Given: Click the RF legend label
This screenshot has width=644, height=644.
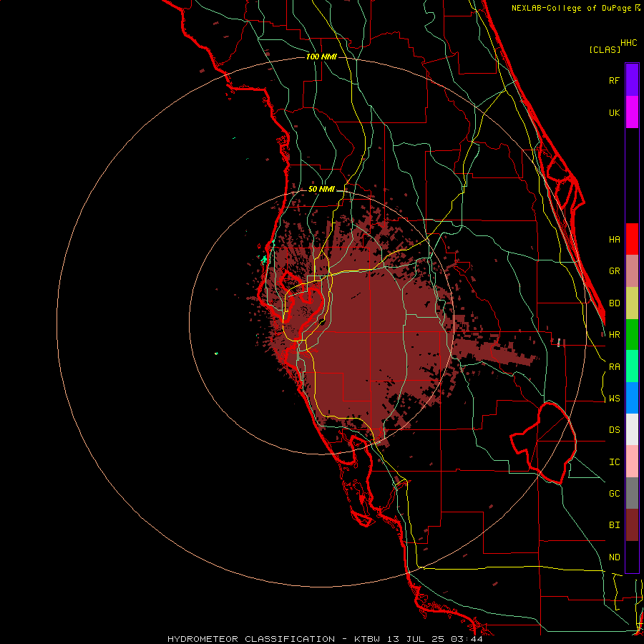Looking at the screenshot, I should coord(614,80).
